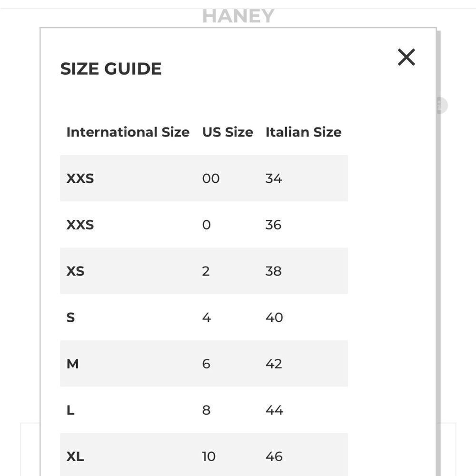Click the L size label
Image resolution: width=476 pixels, height=476 pixels.
(70, 410)
